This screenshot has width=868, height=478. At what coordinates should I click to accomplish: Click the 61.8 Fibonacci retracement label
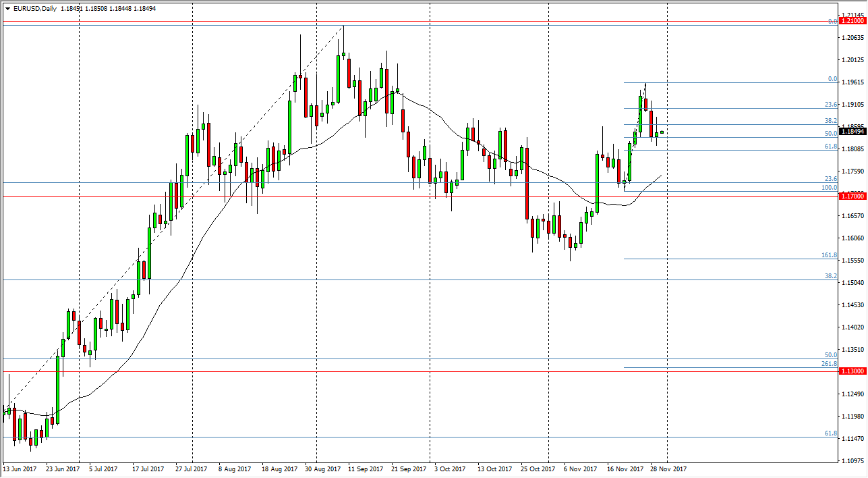click(x=830, y=147)
